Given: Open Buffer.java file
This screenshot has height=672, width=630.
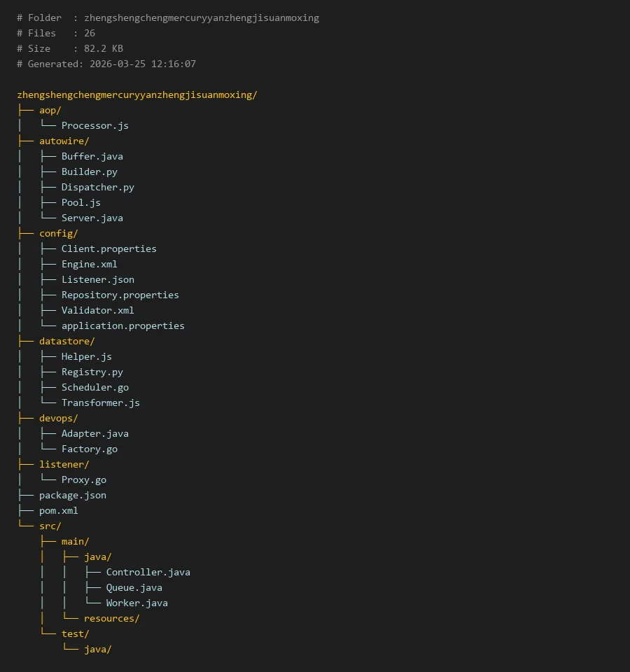Looking at the screenshot, I should tap(92, 156).
